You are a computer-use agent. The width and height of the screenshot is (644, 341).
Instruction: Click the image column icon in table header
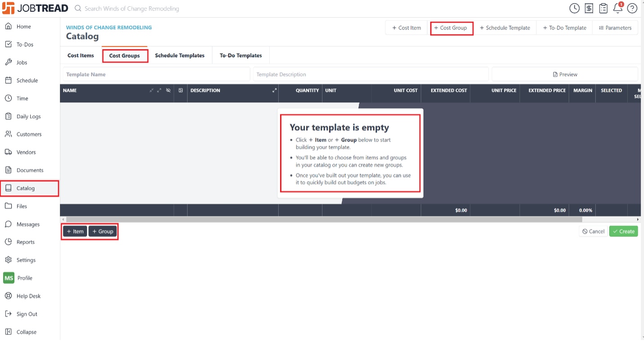click(181, 91)
